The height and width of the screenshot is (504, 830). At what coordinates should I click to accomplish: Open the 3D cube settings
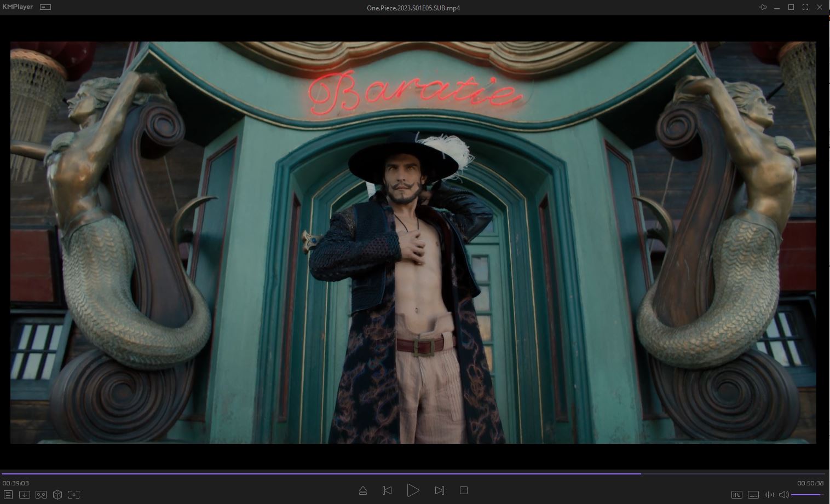(57, 495)
